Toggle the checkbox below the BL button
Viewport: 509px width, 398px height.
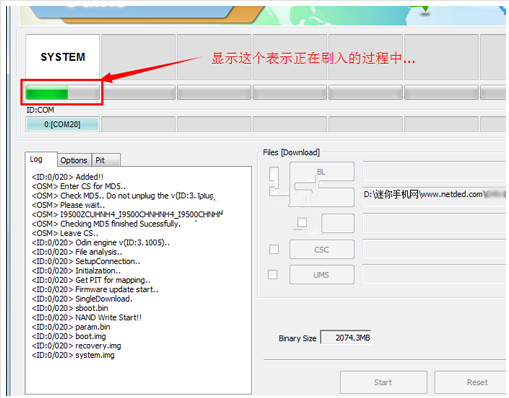(x=302, y=222)
